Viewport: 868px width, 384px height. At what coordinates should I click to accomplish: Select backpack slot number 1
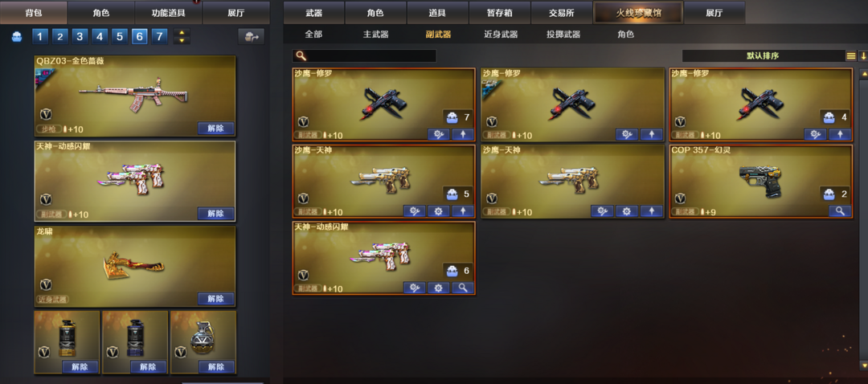tap(40, 36)
